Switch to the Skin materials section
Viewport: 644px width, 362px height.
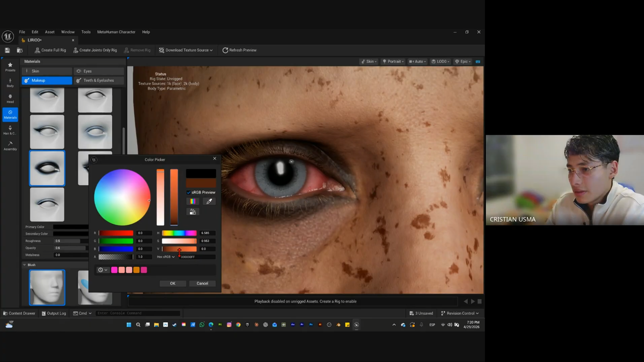point(47,71)
